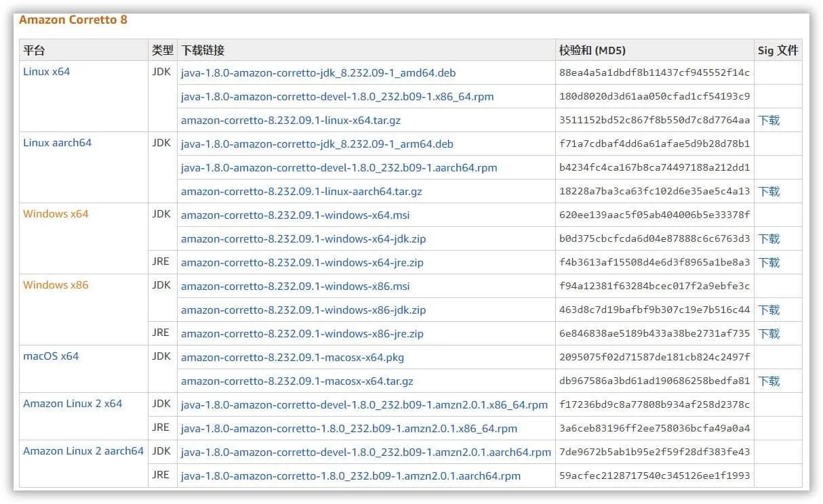Get the Sig file for macosx-x64.tar.gz

coord(769,381)
